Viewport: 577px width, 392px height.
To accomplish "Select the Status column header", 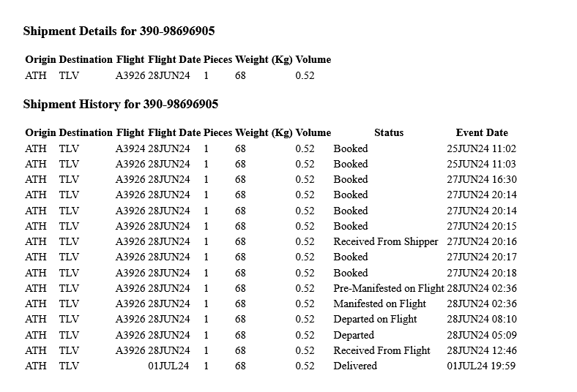I will [x=388, y=132].
